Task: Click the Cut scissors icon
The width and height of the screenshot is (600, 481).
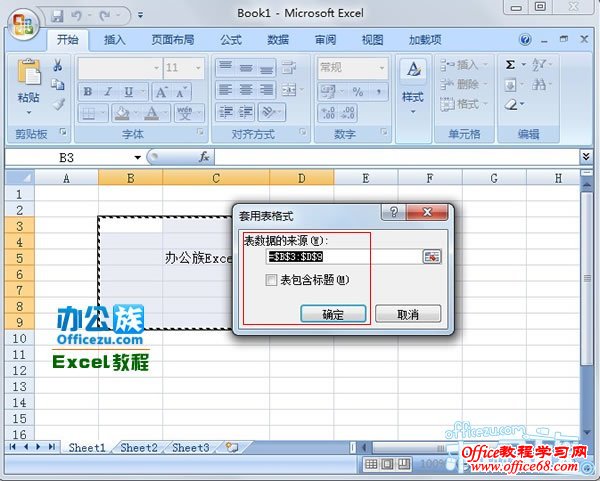Action: [58, 65]
